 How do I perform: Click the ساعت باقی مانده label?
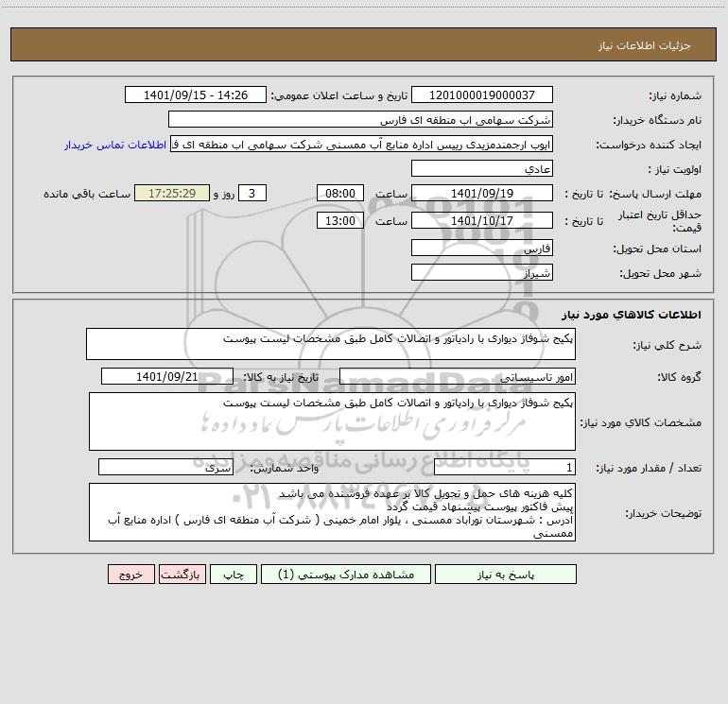point(87,194)
